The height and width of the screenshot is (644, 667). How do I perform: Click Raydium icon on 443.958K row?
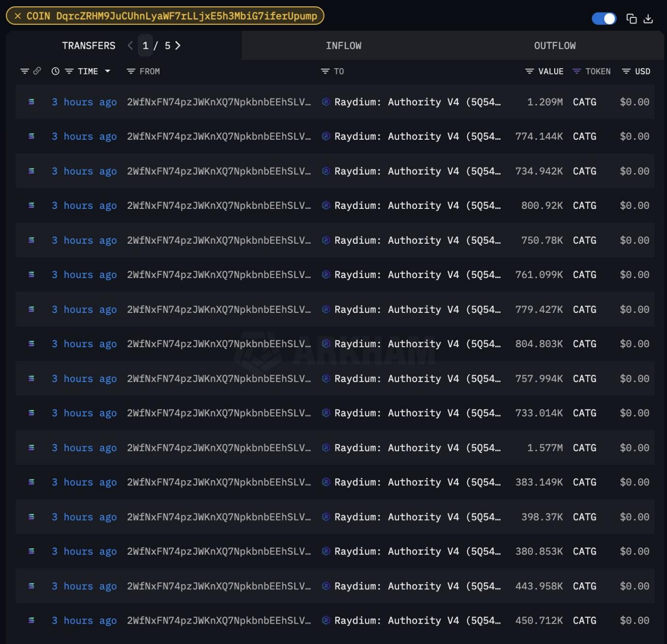click(326, 586)
